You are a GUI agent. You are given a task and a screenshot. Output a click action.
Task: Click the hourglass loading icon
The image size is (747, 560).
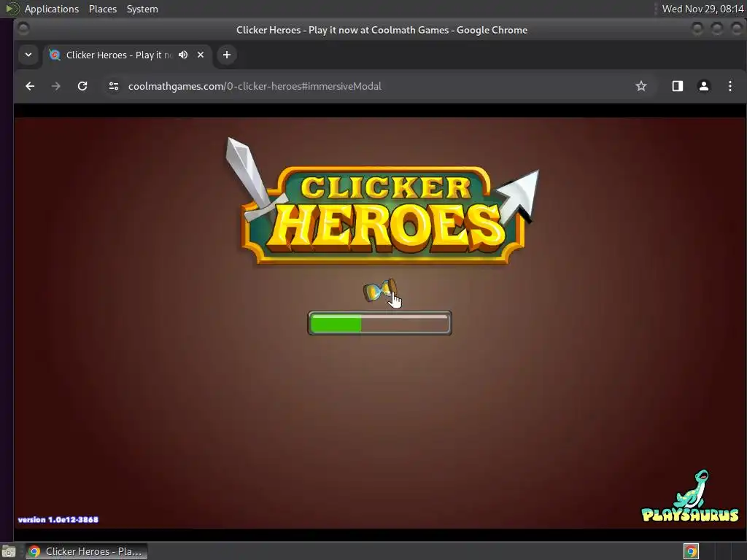[379, 290]
